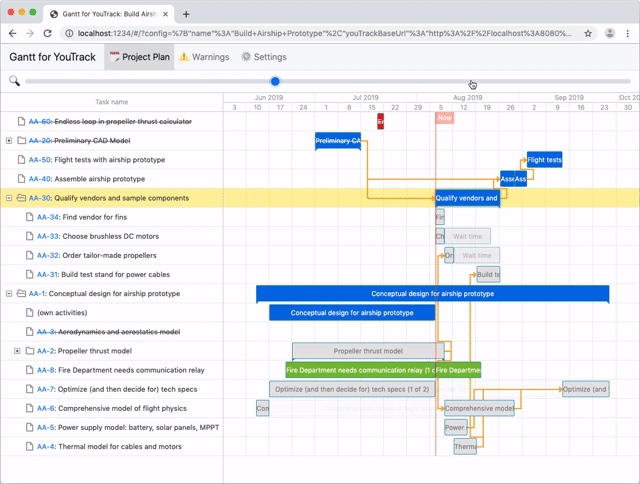This screenshot has width=640, height=484.
Task: Click the zoom slider handle
Action: (275, 81)
